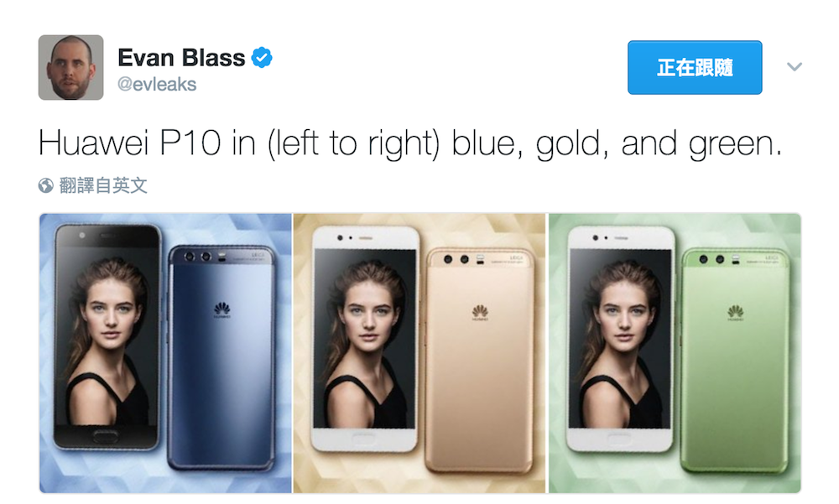This screenshot has width=839, height=504.
Task: Expand the chevron menu beside the follow button
Action: click(794, 67)
